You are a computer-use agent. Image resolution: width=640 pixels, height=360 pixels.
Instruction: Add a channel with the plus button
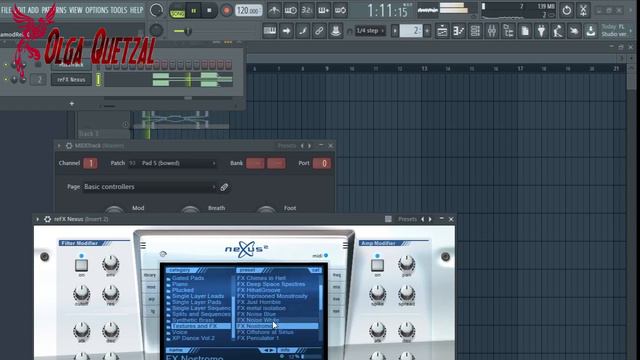coord(71,104)
